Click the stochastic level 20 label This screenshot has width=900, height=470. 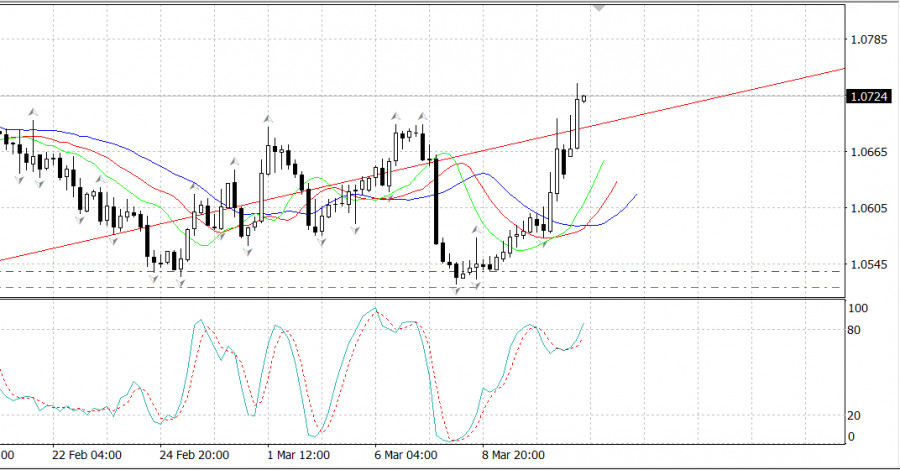pos(855,415)
